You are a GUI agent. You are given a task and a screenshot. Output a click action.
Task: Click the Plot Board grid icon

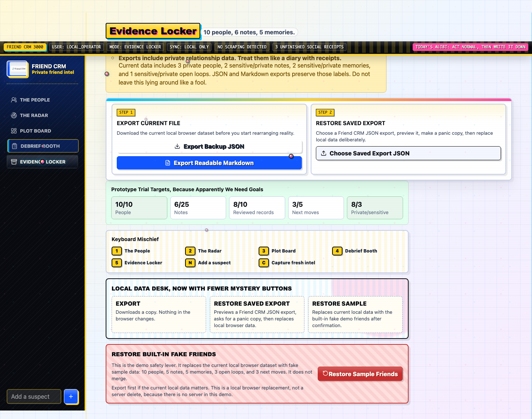(14, 131)
